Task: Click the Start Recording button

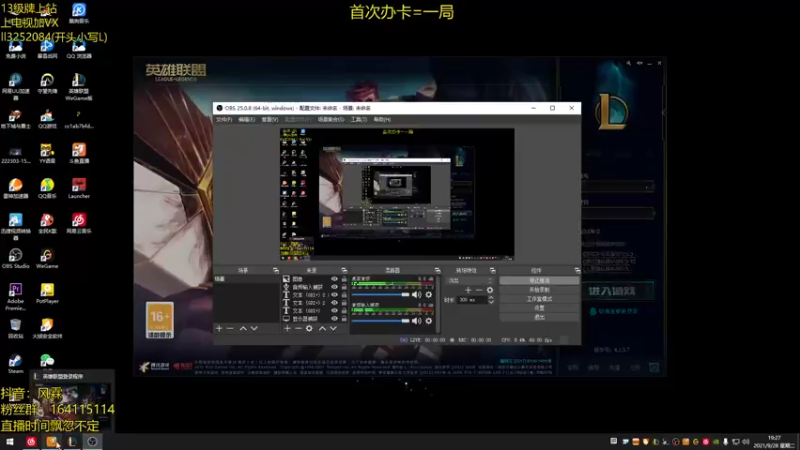Action: 539,290
